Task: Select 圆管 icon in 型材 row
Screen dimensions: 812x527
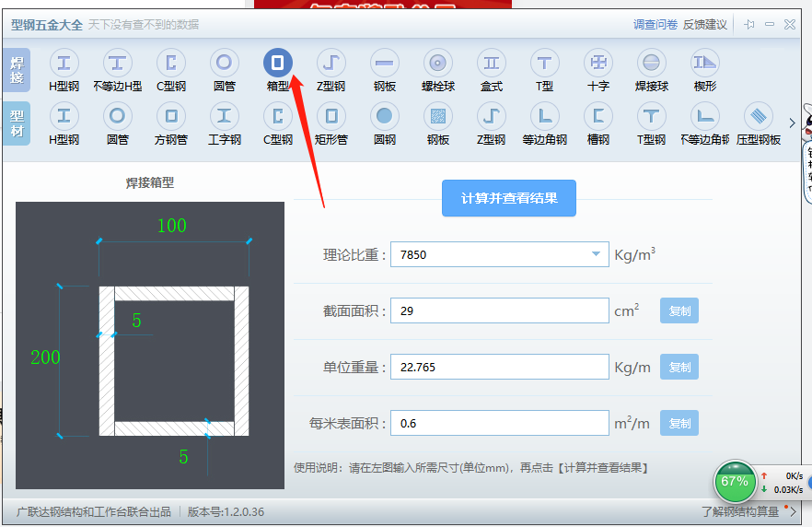Action: click(x=118, y=116)
